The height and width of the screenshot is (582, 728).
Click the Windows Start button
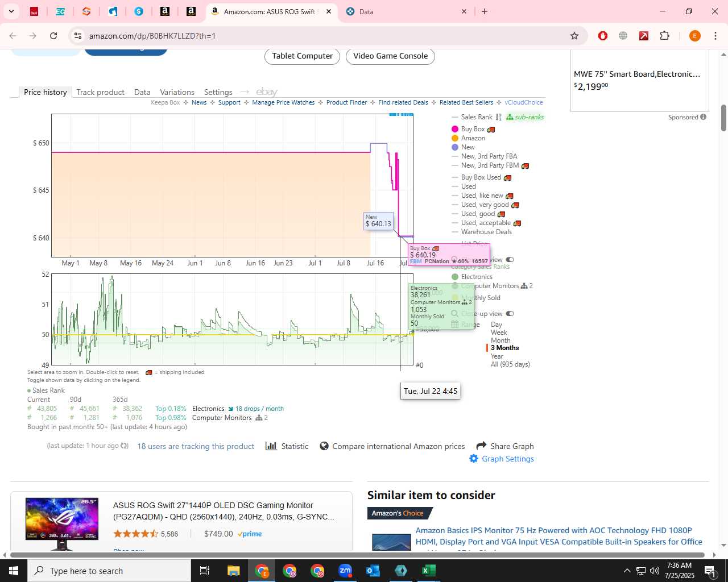click(x=14, y=571)
